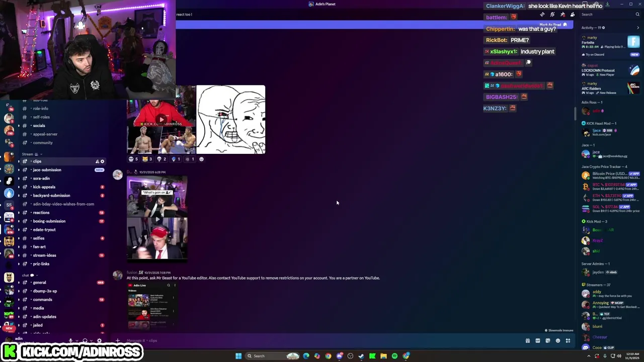Select jayden under Server Admins

[x=610, y=272]
